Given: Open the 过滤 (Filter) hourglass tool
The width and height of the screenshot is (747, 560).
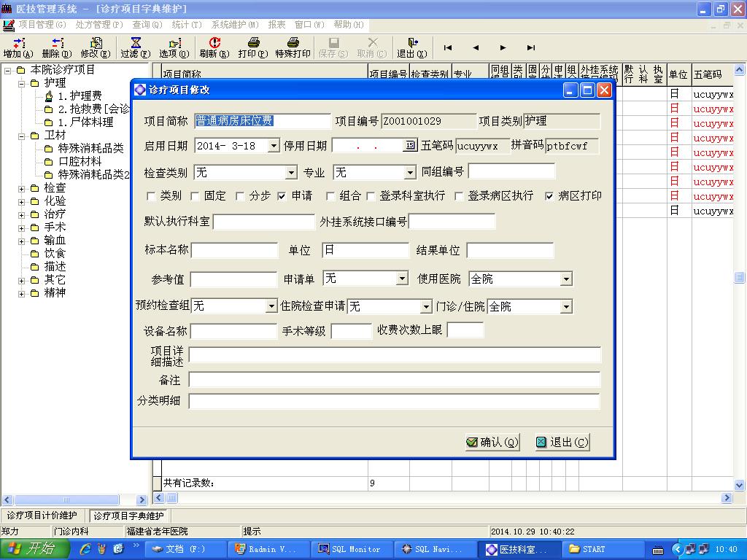Looking at the screenshot, I should (135, 47).
